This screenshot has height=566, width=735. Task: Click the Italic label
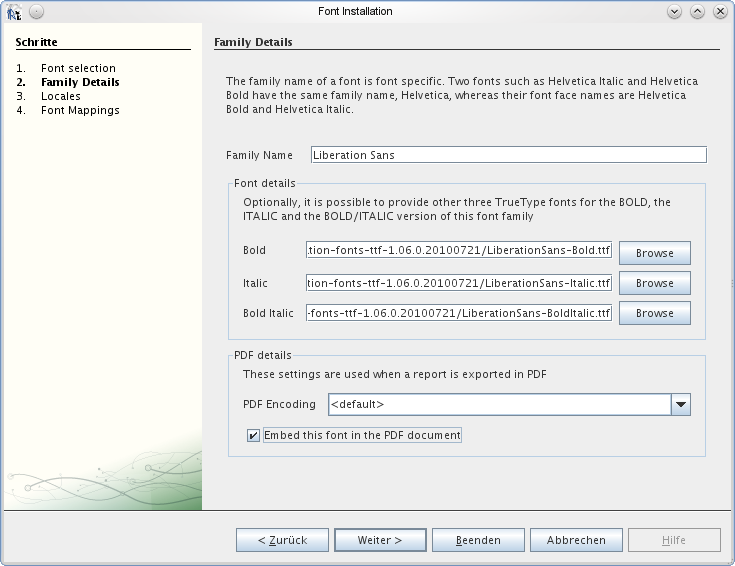click(255, 283)
